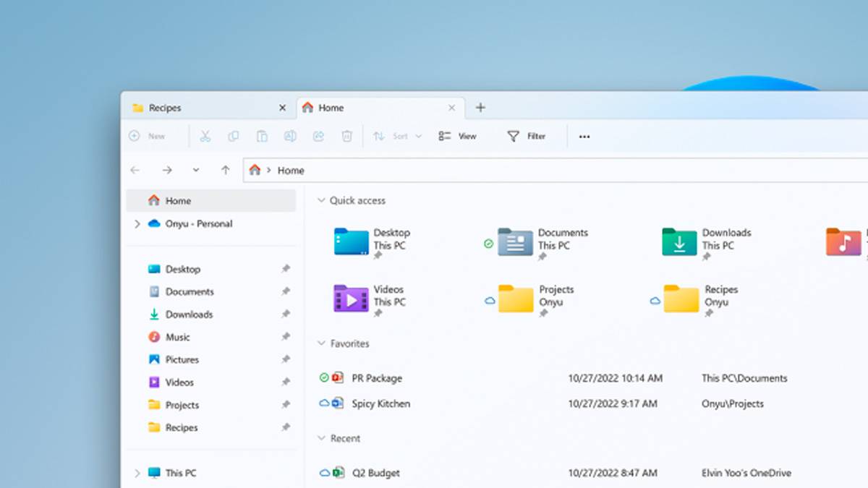Open recent locations chevron dropdown
Viewport: 868px width, 488px height.
(x=196, y=170)
